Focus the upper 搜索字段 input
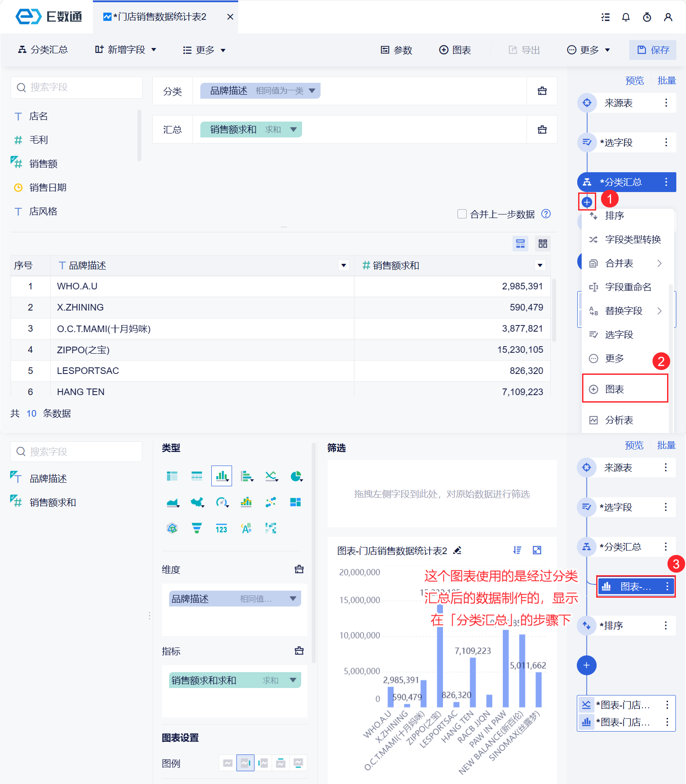 pos(77,87)
